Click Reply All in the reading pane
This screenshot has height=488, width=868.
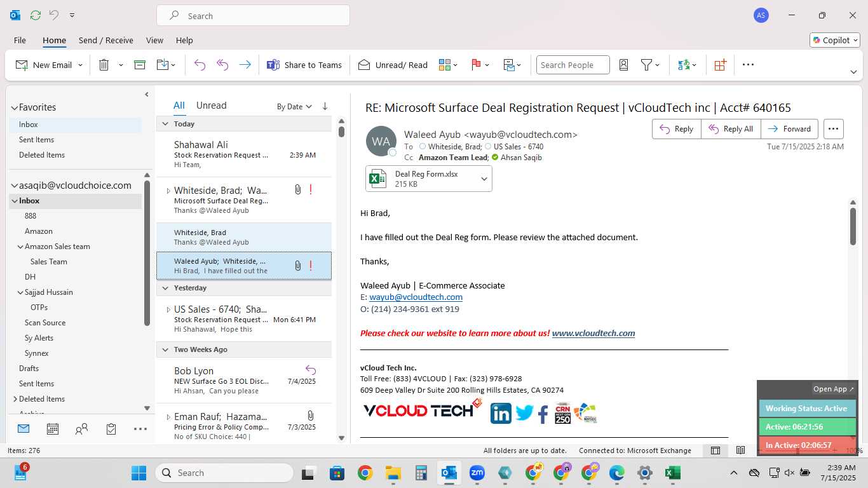tap(731, 129)
